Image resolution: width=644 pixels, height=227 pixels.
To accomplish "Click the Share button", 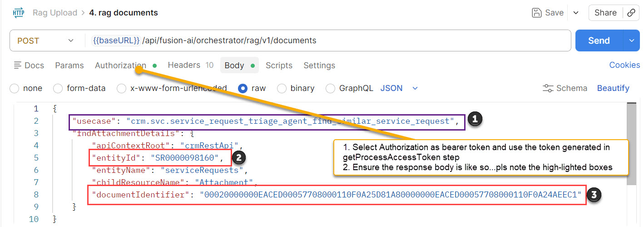I will (x=605, y=13).
